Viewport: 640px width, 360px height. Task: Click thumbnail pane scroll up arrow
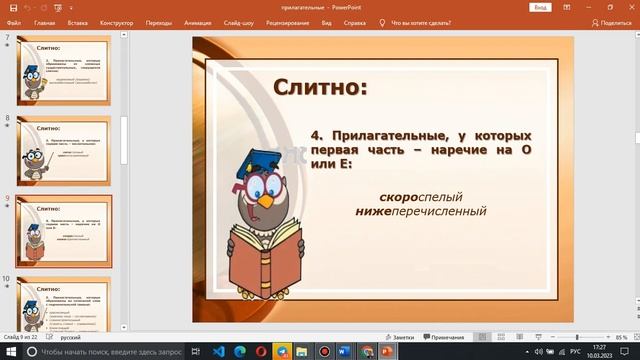point(124,35)
